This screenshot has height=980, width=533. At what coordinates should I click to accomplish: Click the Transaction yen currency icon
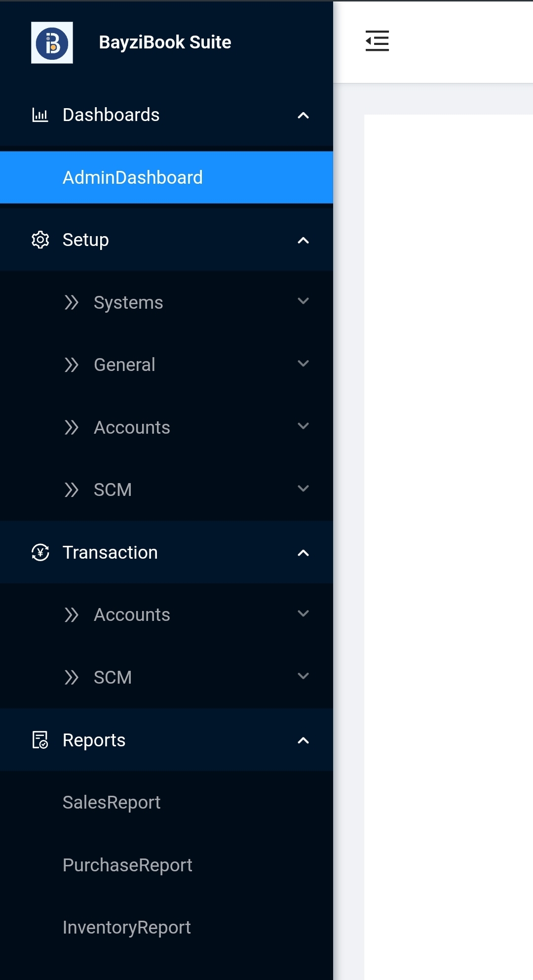pos(40,552)
